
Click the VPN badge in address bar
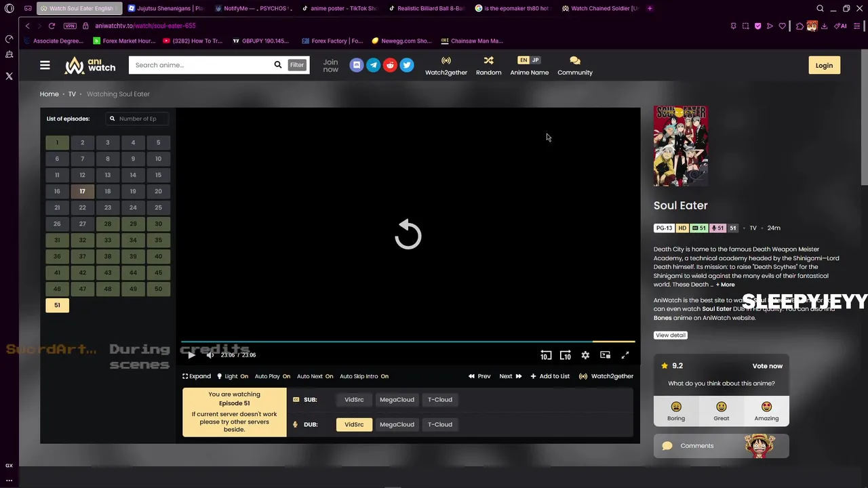[70, 26]
